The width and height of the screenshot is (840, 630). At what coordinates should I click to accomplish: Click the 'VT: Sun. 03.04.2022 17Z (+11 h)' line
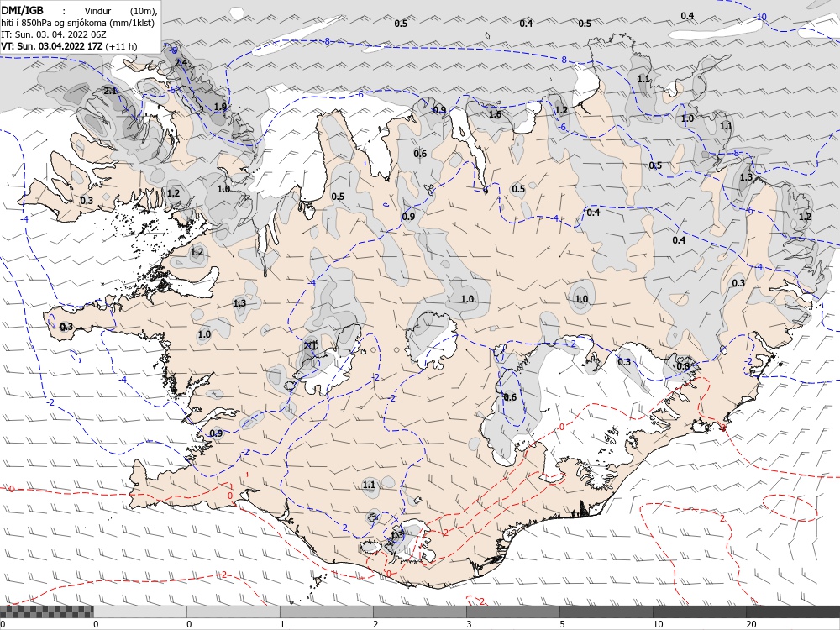pos(69,46)
